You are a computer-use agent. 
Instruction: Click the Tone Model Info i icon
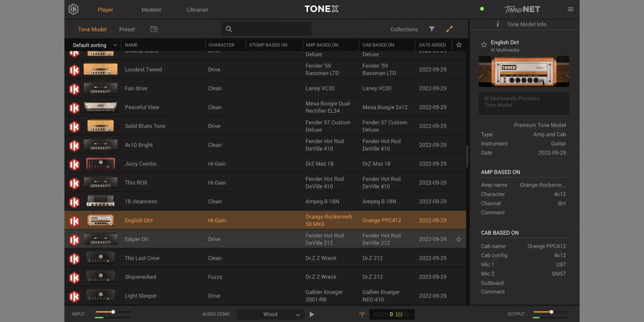pos(498,24)
